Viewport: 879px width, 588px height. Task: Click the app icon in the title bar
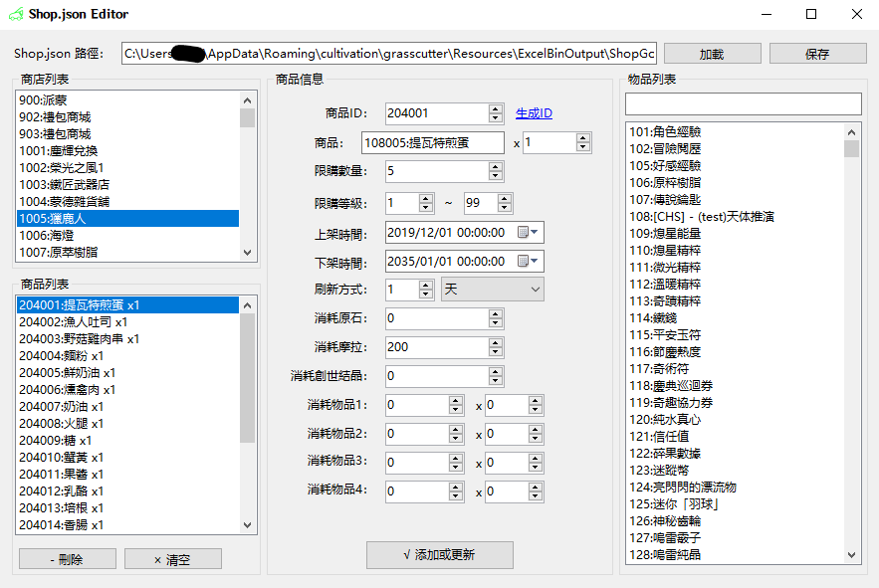(x=18, y=15)
